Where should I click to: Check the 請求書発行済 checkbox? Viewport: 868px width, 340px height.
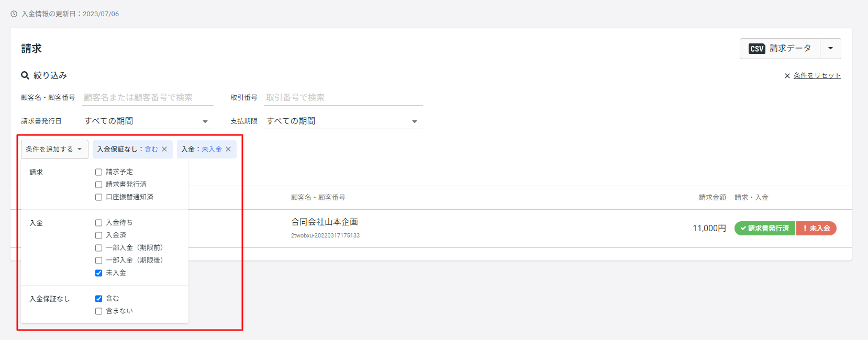coord(98,185)
